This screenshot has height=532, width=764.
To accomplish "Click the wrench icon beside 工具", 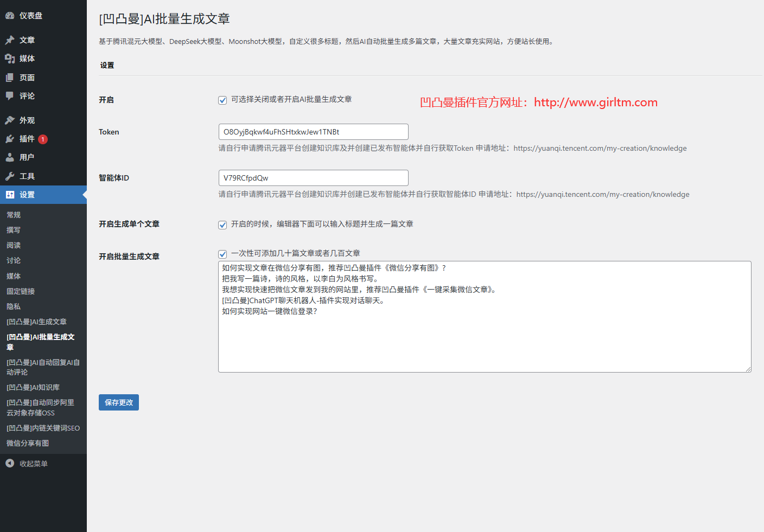I will click(x=10, y=176).
